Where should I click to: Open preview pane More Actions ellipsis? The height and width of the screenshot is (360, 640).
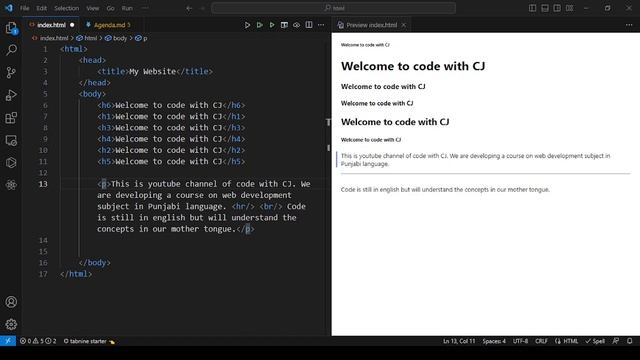click(629, 25)
